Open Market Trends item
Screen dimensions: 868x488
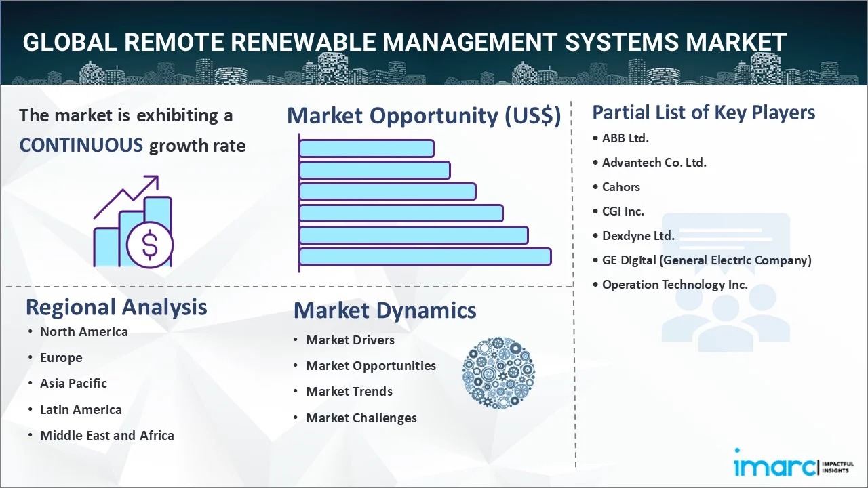[349, 392]
